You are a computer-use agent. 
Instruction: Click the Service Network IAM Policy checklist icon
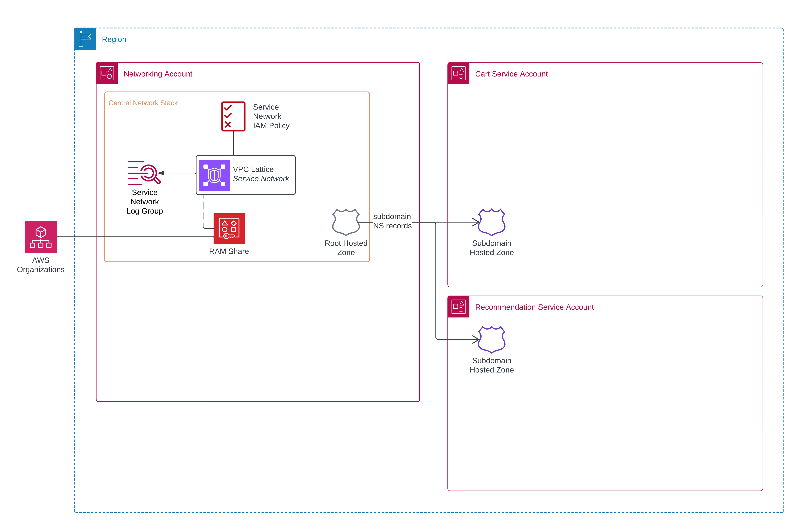click(233, 116)
